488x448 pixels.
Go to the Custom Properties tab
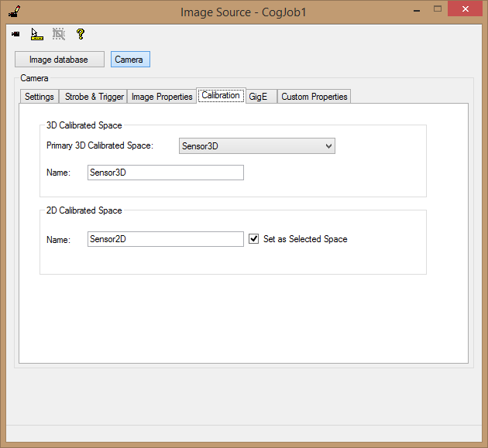(x=314, y=97)
